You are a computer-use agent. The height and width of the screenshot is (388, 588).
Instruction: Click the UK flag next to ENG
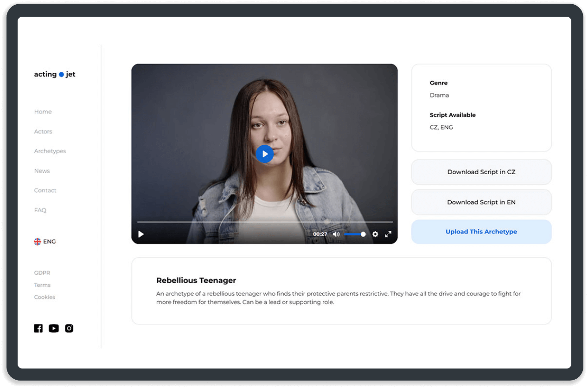tap(38, 241)
